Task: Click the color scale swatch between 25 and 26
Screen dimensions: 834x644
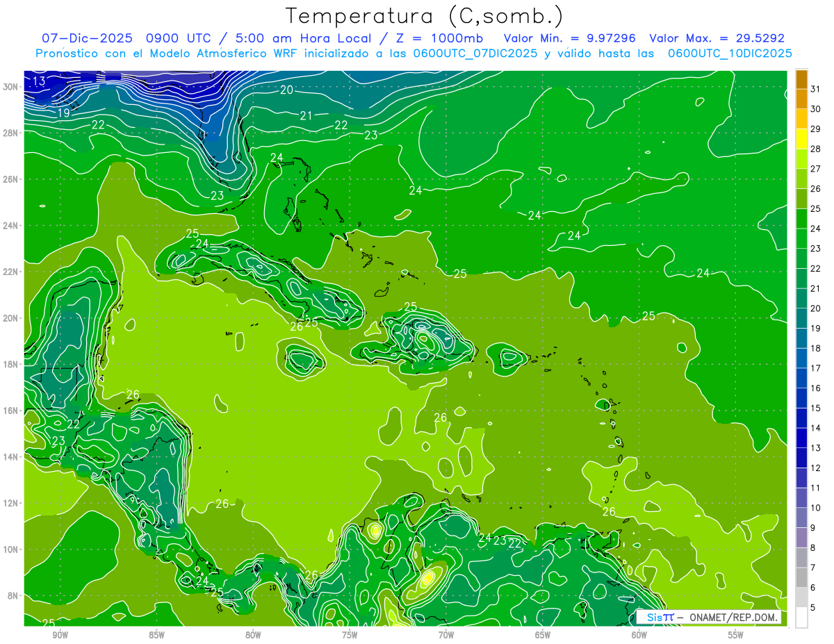Action: coord(801,199)
